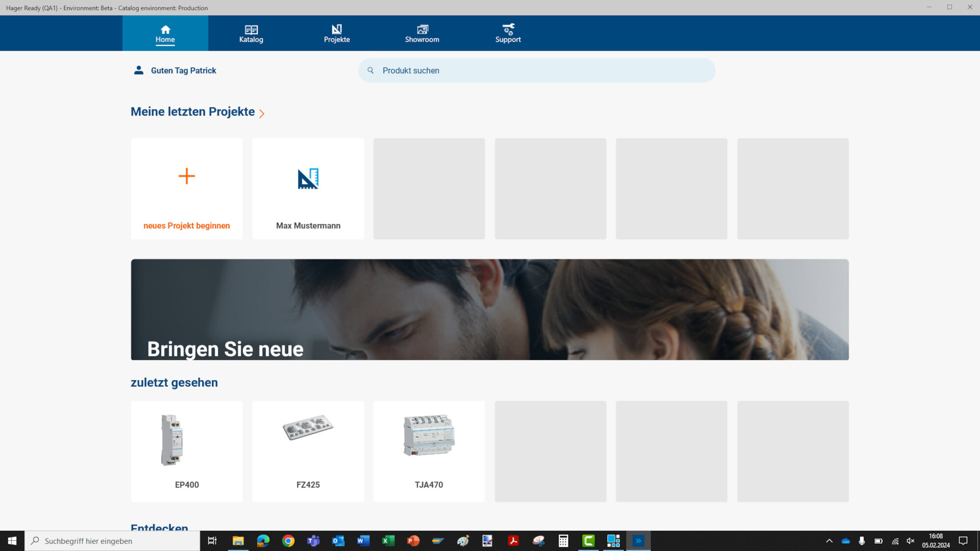Switch to the Projekte tab
Image resolution: width=980 pixels, height=551 pixels.
(337, 33)
